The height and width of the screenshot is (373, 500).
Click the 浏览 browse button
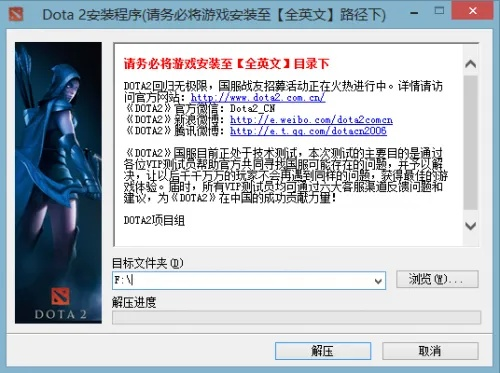437,279
